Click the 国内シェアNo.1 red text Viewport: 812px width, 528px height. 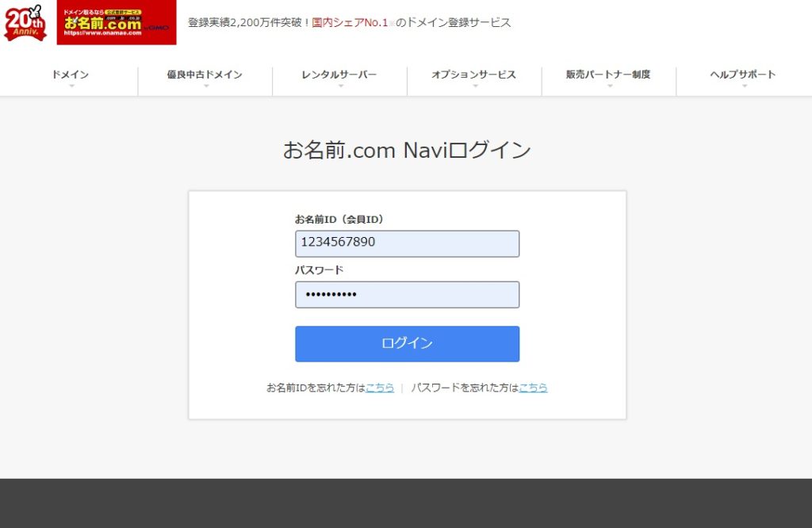pyautogui.click(x=350, y=22)
